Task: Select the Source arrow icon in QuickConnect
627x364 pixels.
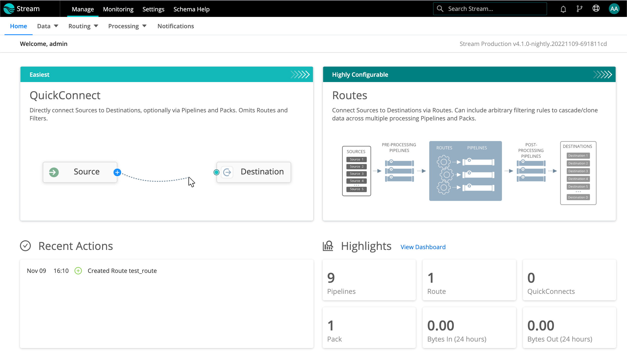Action: coord(54,172)
